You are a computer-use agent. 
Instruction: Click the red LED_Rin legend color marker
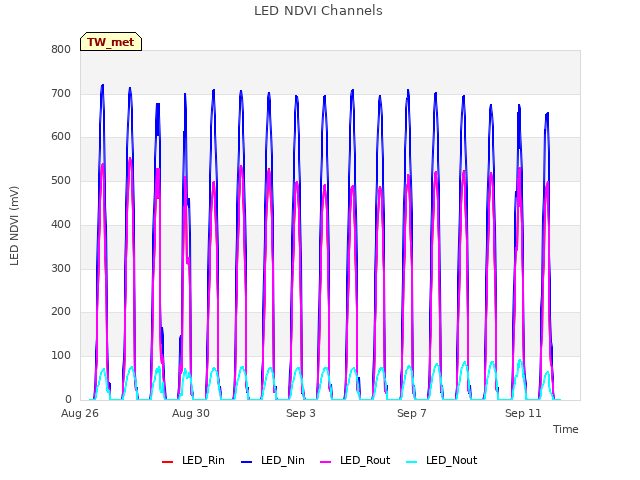[167, 462]
